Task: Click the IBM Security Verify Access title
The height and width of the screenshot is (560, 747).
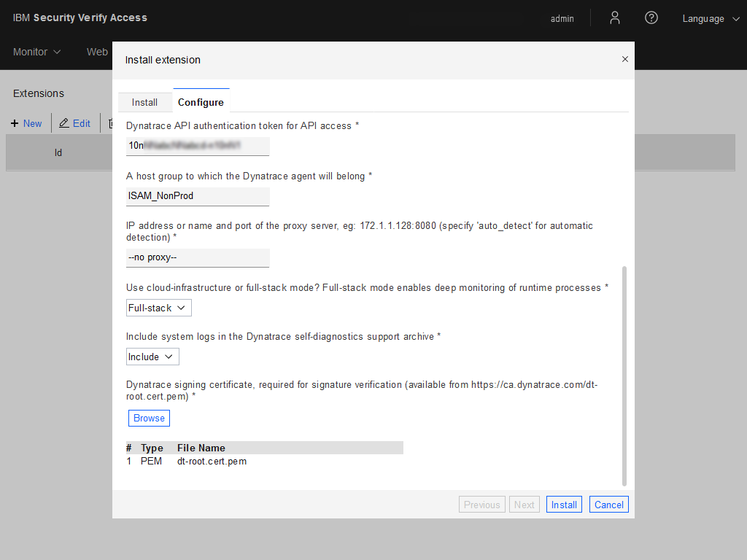Action: point(80,17)
